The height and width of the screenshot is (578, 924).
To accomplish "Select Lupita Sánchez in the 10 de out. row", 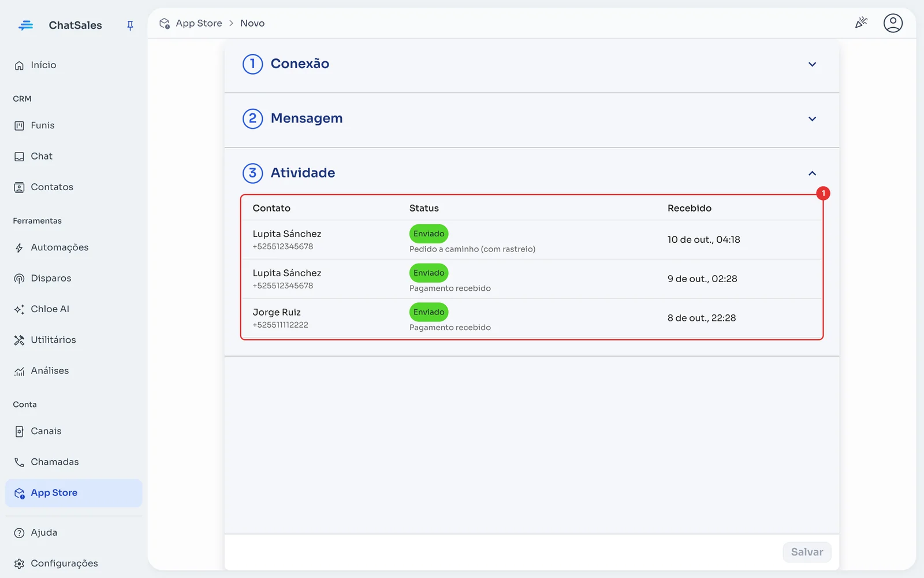I will (x=287, y=234).
